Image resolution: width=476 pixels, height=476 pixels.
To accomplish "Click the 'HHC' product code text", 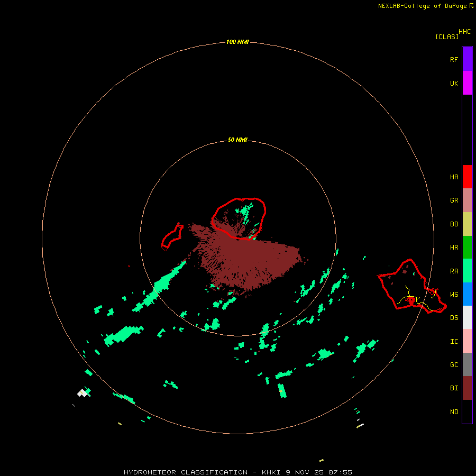I will pyautogui.click(x=464, y=32).
